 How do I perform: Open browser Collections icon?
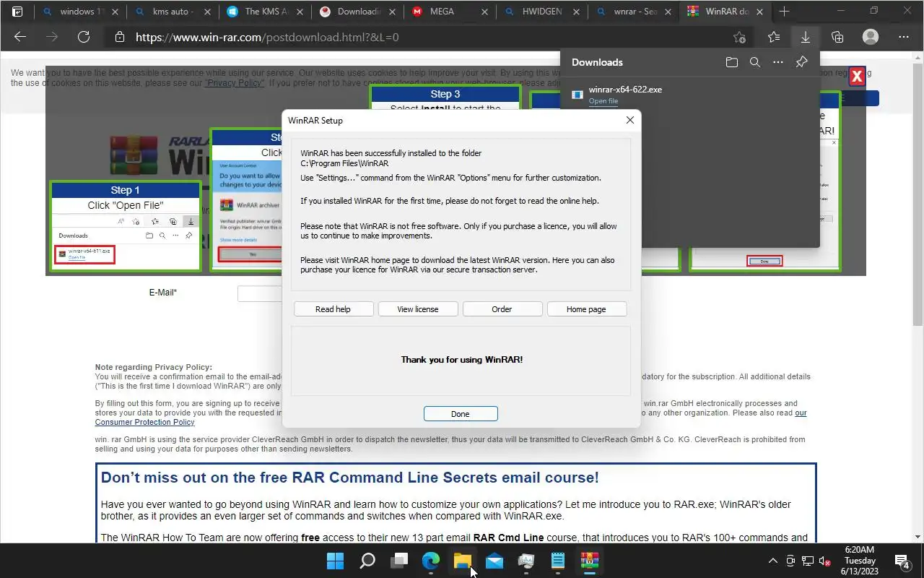pos(837,37)
